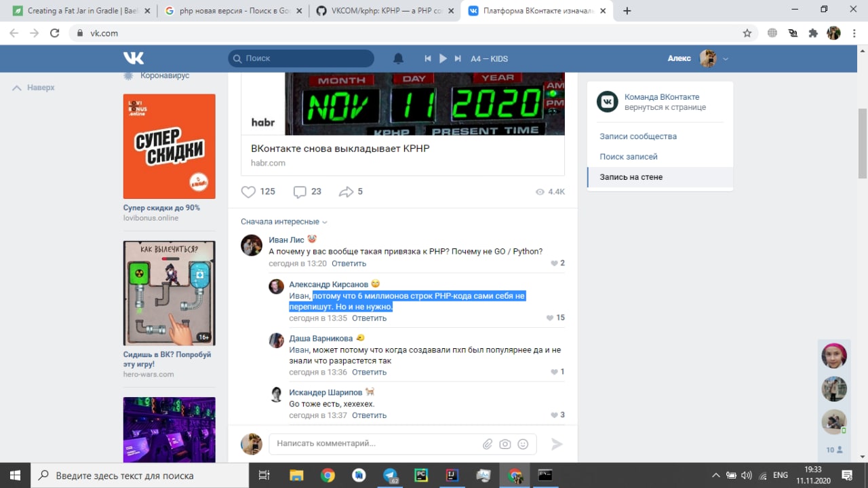Open Записи сообщества in the side menu

(x=638, y=136)
